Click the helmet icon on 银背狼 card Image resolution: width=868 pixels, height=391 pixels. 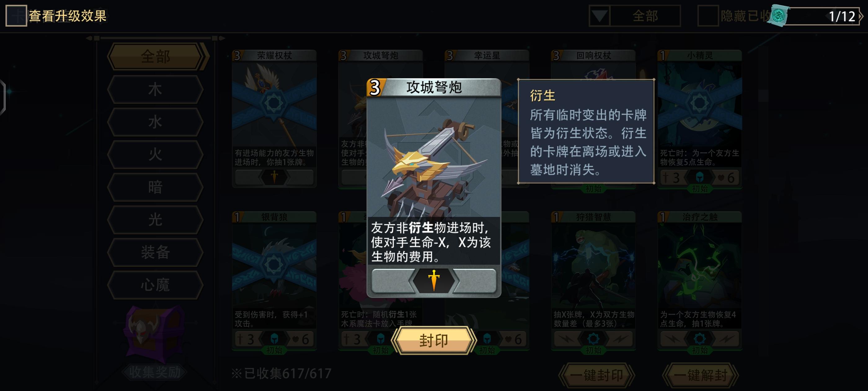pos(274,339)
